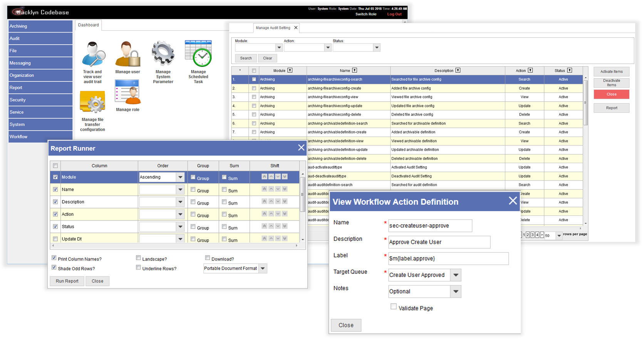This screenshot has width=644, height=339.
Task: Check row 2 archiving-filearchiveconfig-create checkbox
Action: coord(254,88)
